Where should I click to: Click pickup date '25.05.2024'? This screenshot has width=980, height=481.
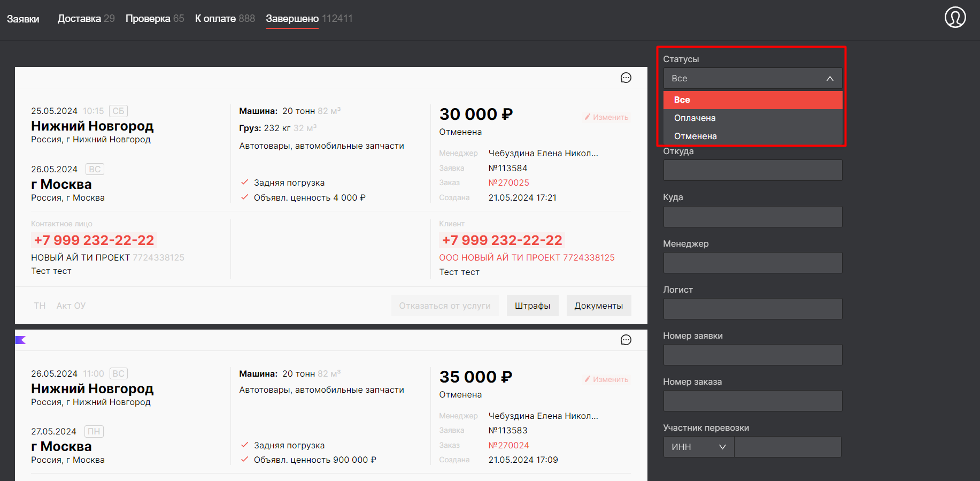click(54, 111)
